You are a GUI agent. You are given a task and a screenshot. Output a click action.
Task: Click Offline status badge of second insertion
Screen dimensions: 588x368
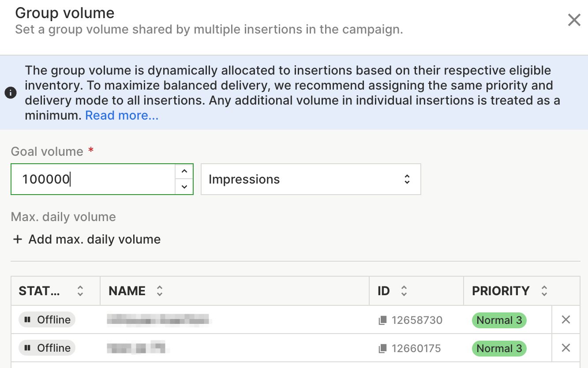47,348
